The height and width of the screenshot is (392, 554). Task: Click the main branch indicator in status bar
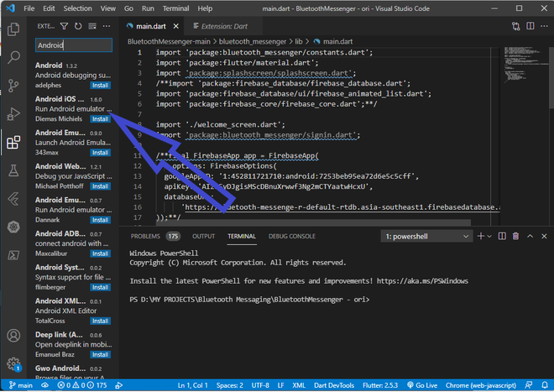[21, 385]
